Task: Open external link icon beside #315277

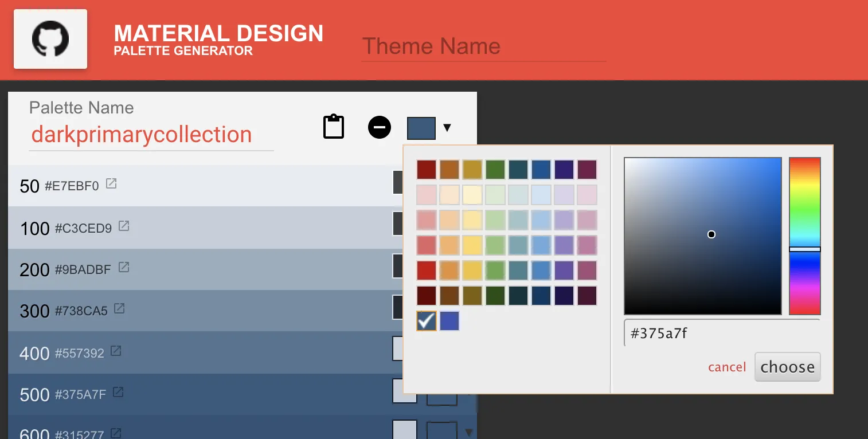Action: pyautogui.click(x=116, y=433)
